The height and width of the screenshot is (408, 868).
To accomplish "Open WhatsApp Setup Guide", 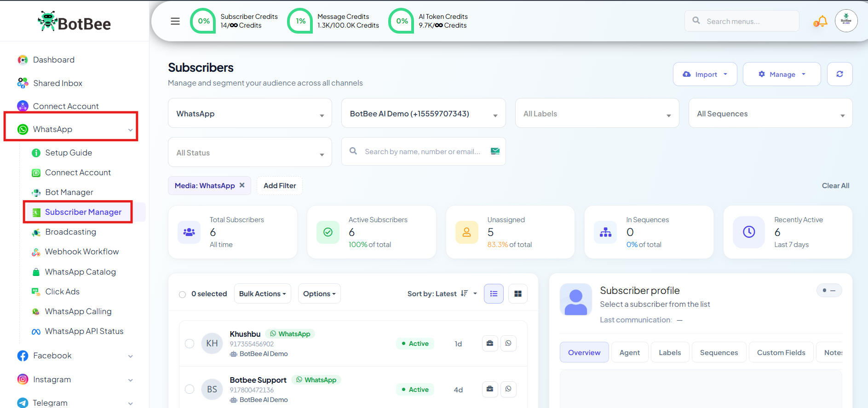I will pyautogui.click(x=62, y=153).
